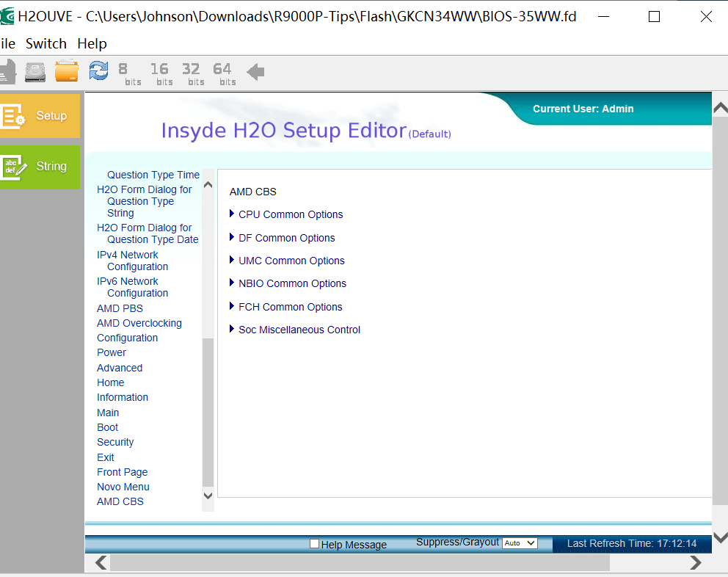Open the Help menu
This screenshot has height=577, width=728.
[x=92, y=43]
